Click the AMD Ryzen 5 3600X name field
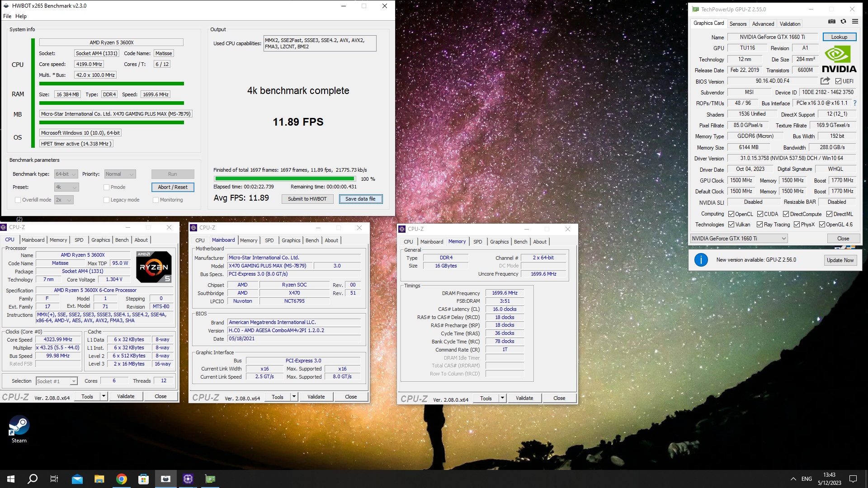The image size is (868, 488). (111, 42)
